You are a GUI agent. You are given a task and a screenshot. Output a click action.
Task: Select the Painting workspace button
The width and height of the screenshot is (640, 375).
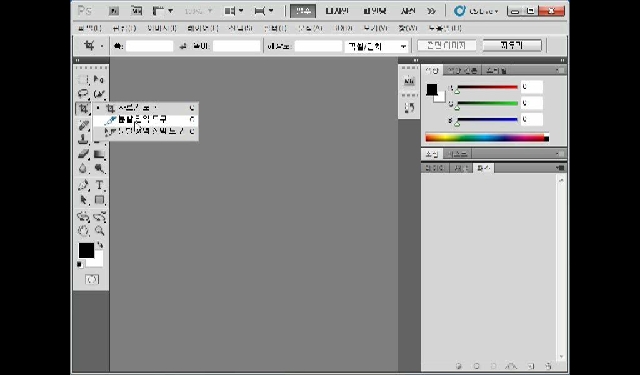[374, 11]
